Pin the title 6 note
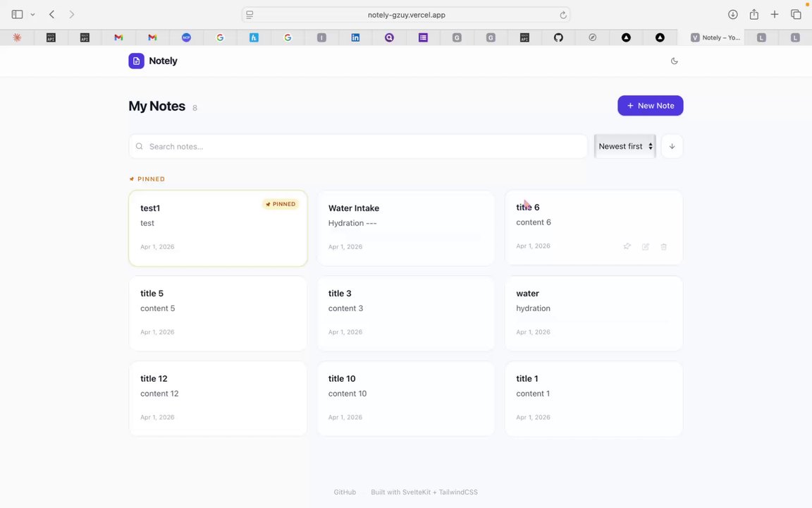812x508 pixels. tap(627, 247)
